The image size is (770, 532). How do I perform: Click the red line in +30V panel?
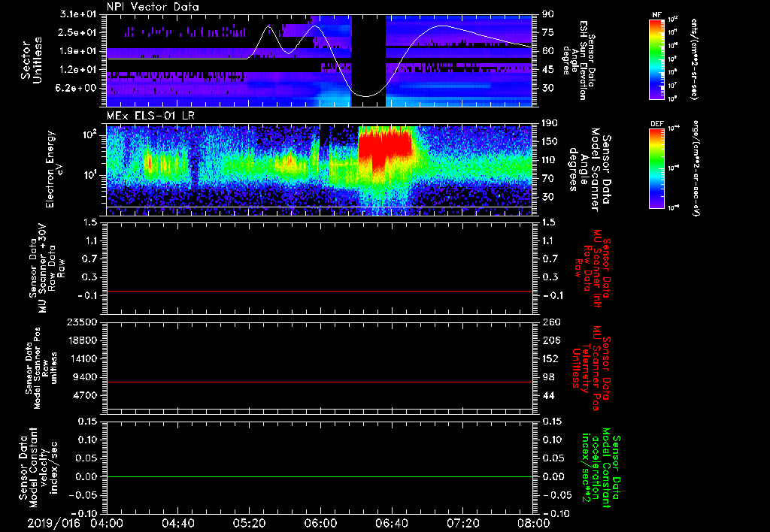319,291
